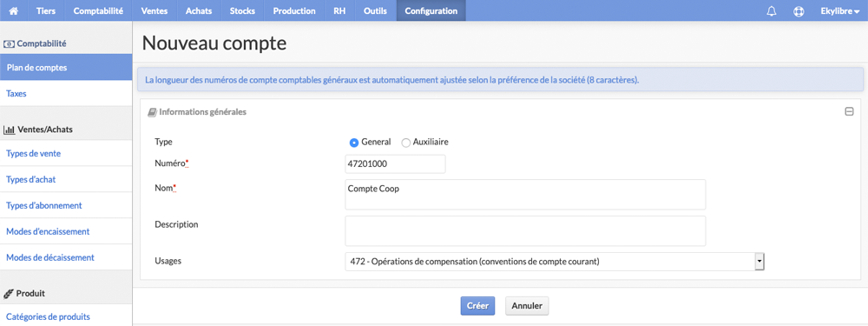Open Types de vente

tap(66, 154)
